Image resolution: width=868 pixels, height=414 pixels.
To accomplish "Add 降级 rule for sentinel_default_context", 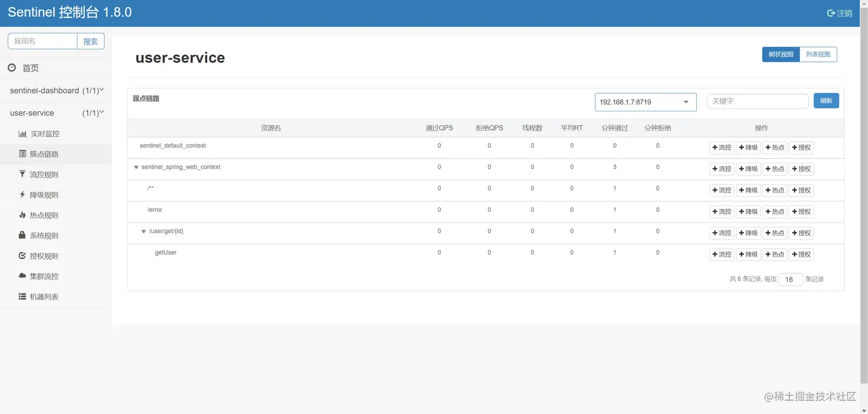I will click(749, 148).
